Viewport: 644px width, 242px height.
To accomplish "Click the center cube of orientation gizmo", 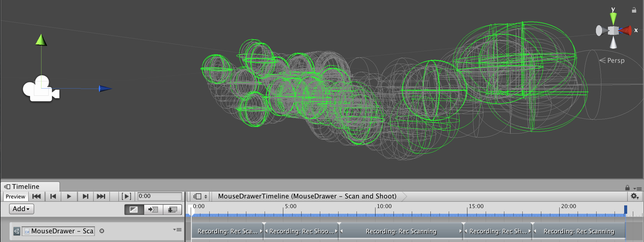I will 613,31.
